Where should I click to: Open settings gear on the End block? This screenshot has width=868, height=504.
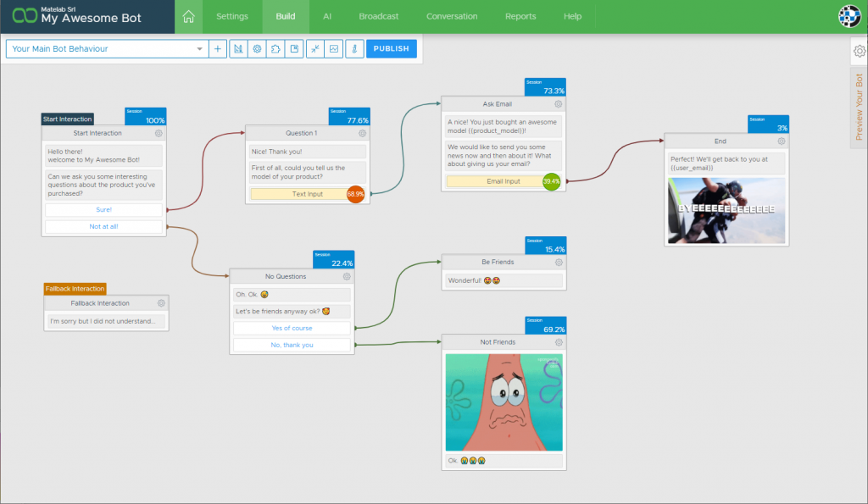(x=782, y=141)
